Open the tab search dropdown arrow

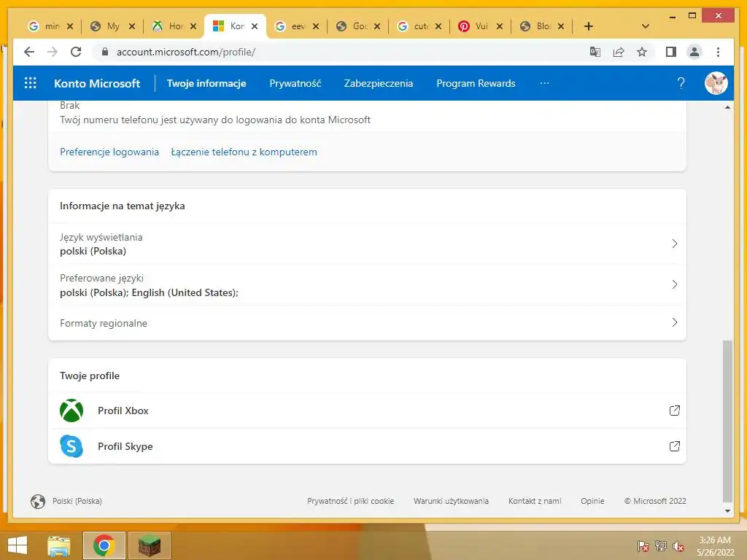[645, 26]
